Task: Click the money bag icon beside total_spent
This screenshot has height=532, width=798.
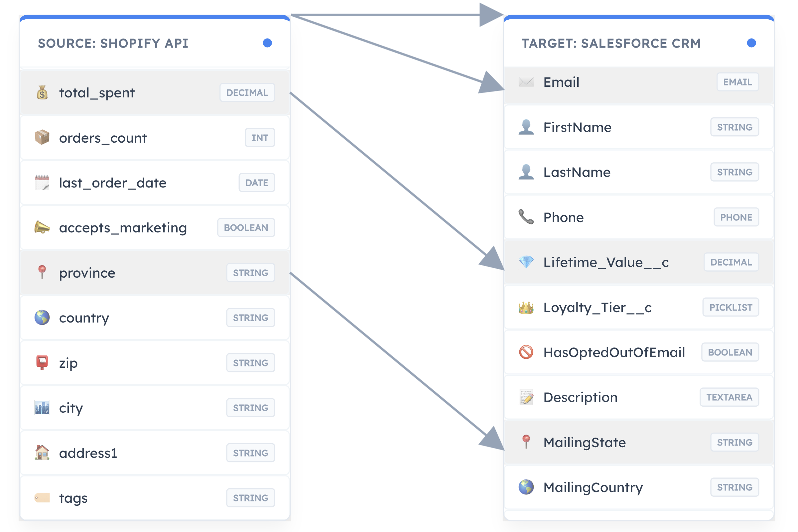Action: point(42,93)
